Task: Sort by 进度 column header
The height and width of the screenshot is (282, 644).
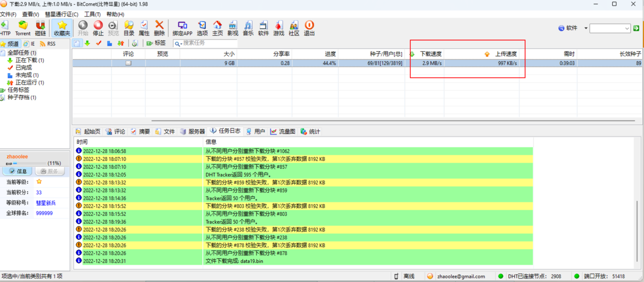Action: coord(315,53)
